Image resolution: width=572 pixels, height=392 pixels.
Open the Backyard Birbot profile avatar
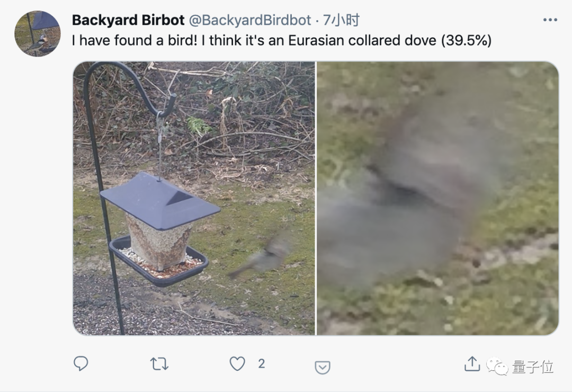37,33
